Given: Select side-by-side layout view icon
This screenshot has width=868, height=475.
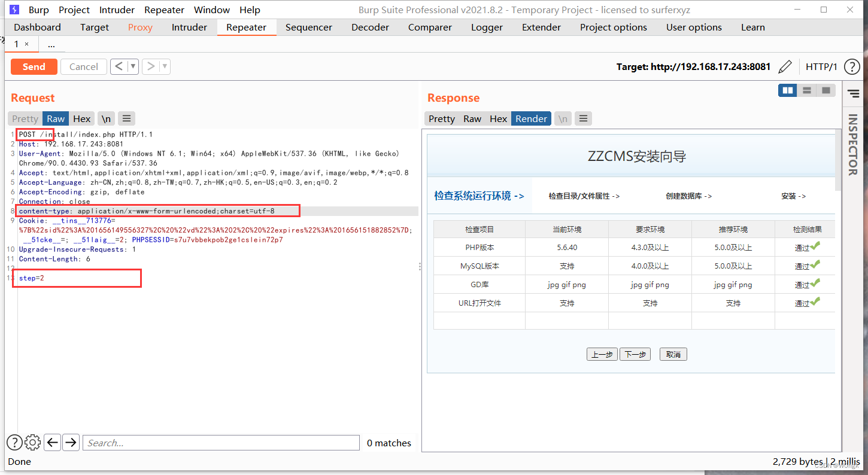Looking at the screenshot, I should (x=788, y=90).
